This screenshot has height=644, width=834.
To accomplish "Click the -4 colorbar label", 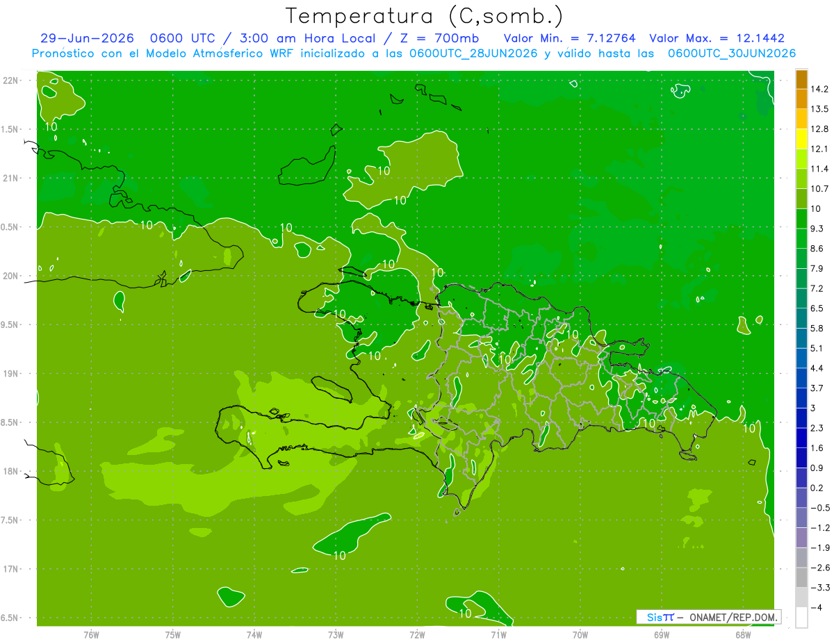I will tap(817, 607).
